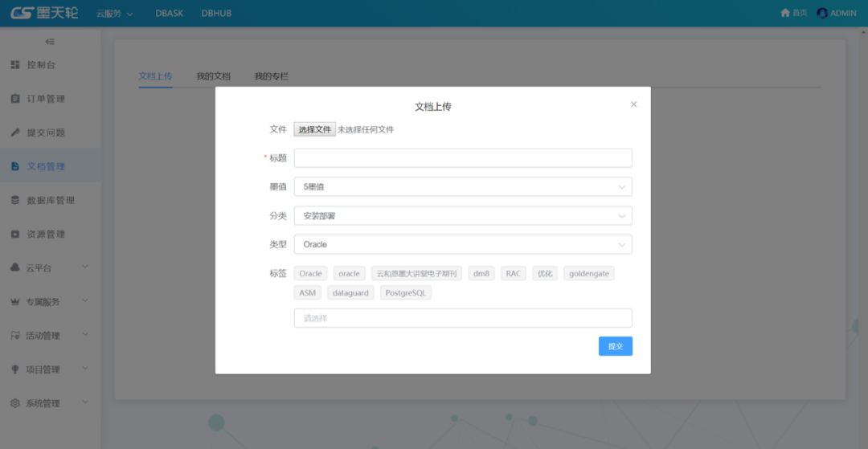This screenshot has width=868, height=449.
Task: Click the 选择文件 file button
Action: tap(314, 129)
